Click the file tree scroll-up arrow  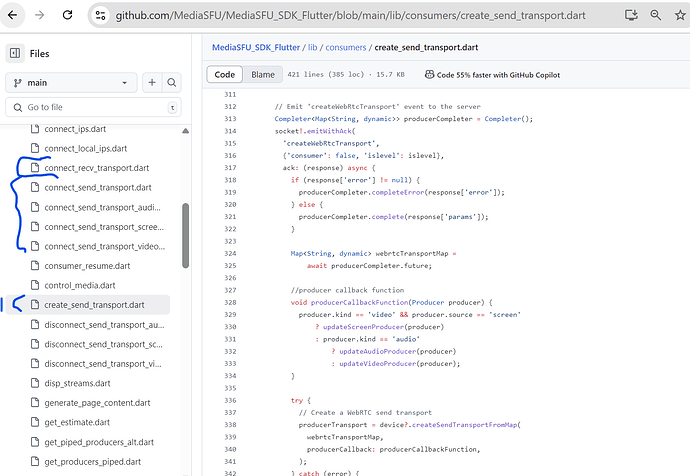[x=185, y=131]
